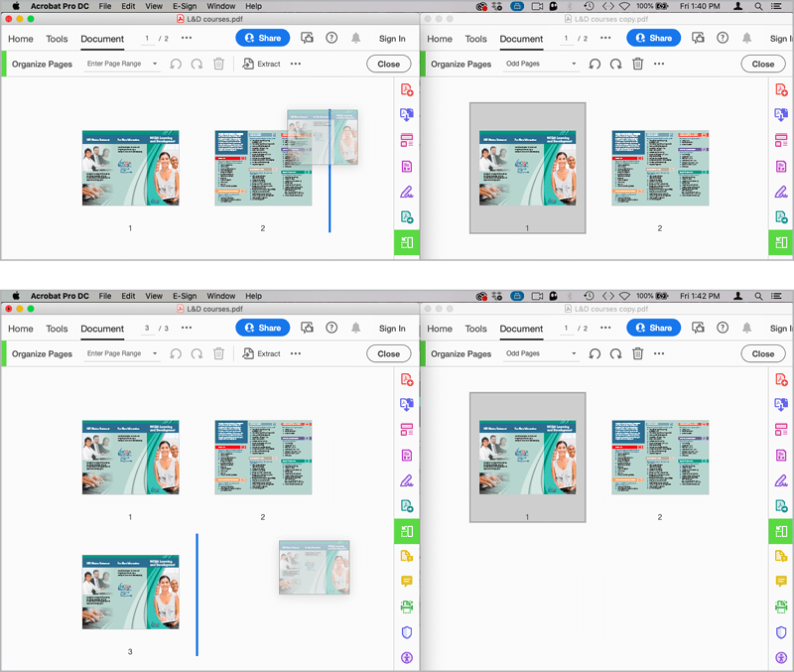Open Fill & Sign pen tool, upper L&D courses.pdf sidebar

(x=407, y=192)
